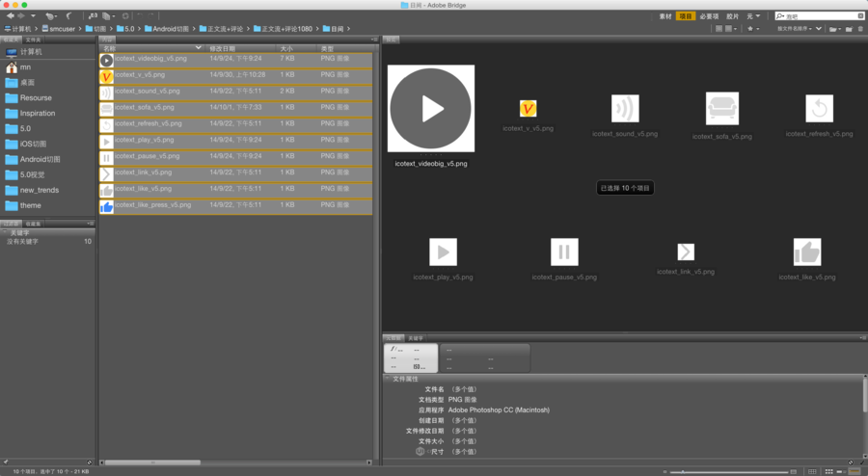Switch to the 关键字 tab in metadata panel
Screen dimensions: 868x476
[415, 338]
